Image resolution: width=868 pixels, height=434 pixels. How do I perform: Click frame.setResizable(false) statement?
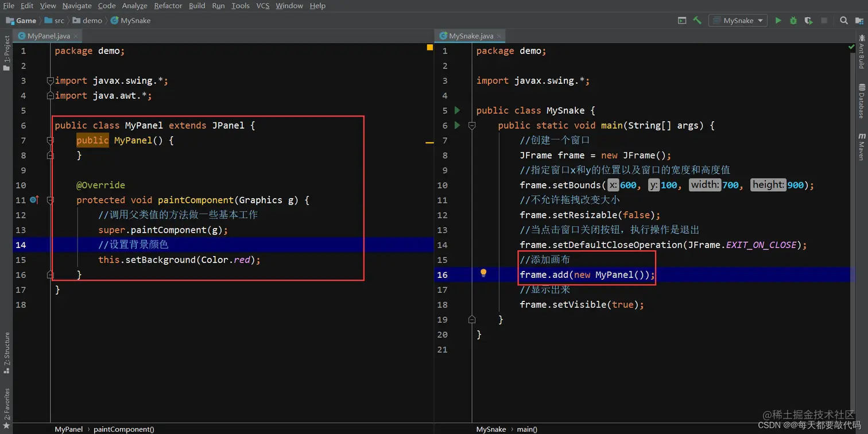(x=590, y=215)
